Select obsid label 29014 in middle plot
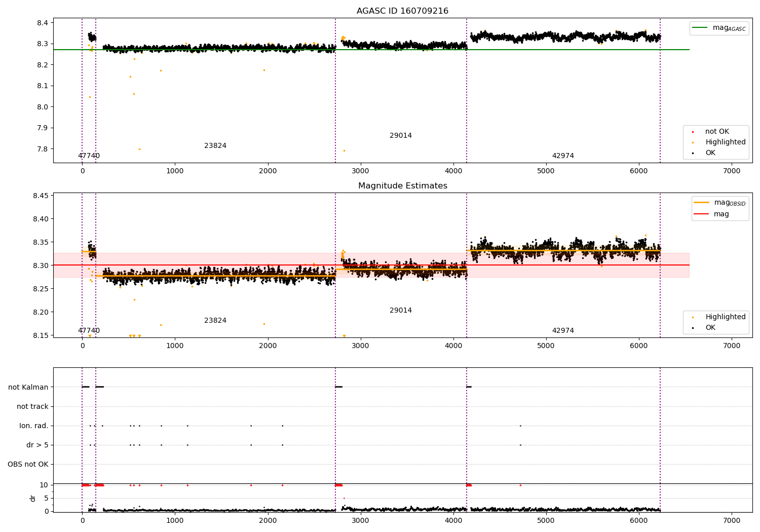The image size is (760, 532). click(x=401, y=311)
